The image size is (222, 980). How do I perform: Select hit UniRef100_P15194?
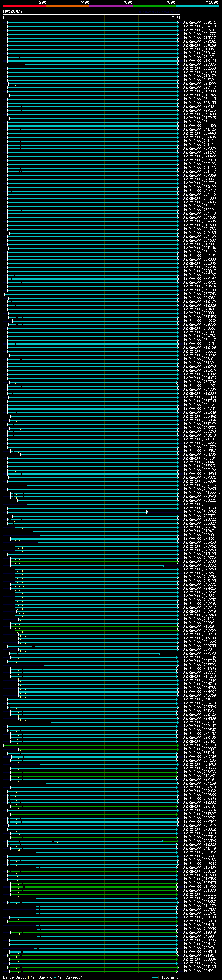click(x=199, y=626)
